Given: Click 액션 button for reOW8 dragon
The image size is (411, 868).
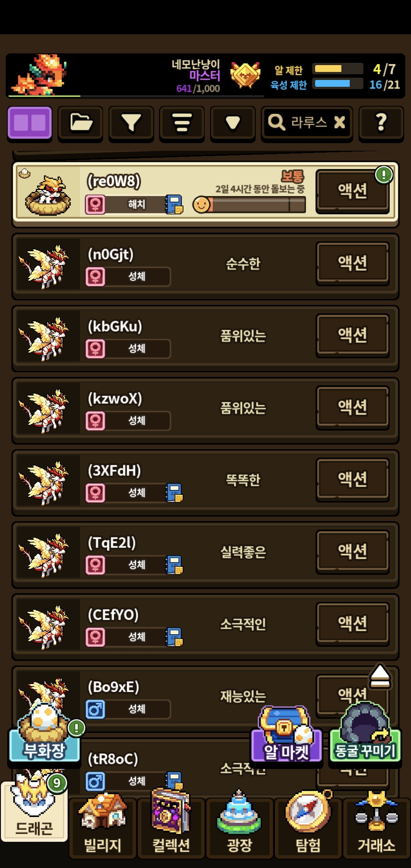Looking at the screenshot, I should coord(353,191).
